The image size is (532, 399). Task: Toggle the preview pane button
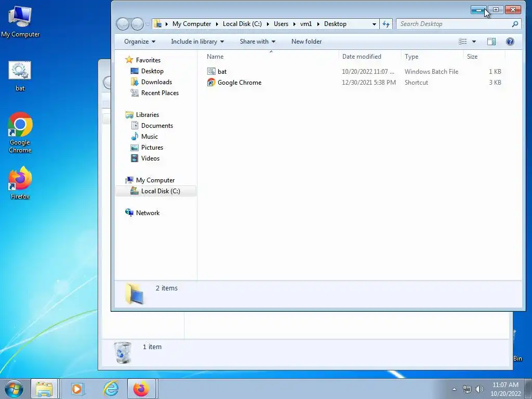point(491,42)
